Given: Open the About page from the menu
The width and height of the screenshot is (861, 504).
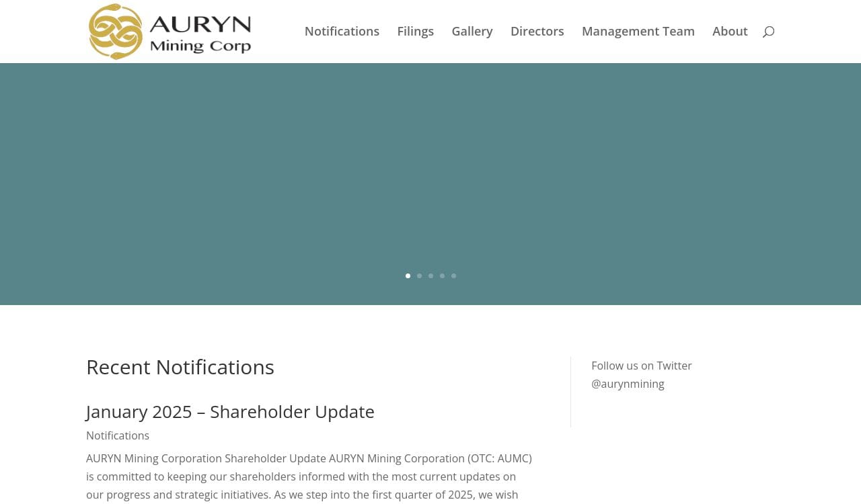Looking at the screenshot, I should pos(730,32).
